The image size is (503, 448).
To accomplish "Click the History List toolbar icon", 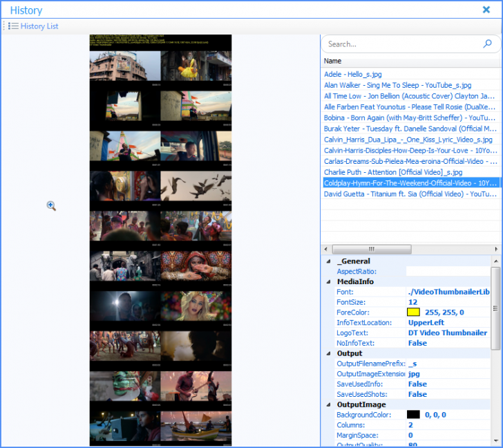I will 13,26.
